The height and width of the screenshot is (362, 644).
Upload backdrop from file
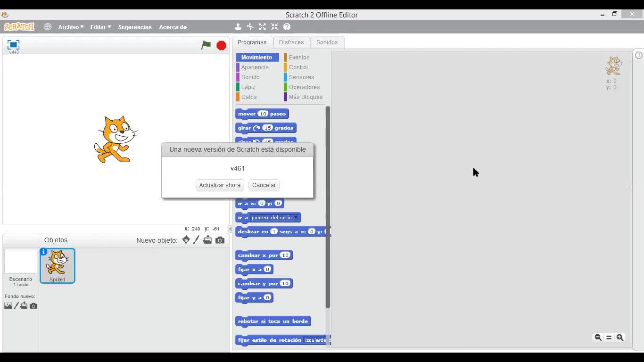coord(24,305)
